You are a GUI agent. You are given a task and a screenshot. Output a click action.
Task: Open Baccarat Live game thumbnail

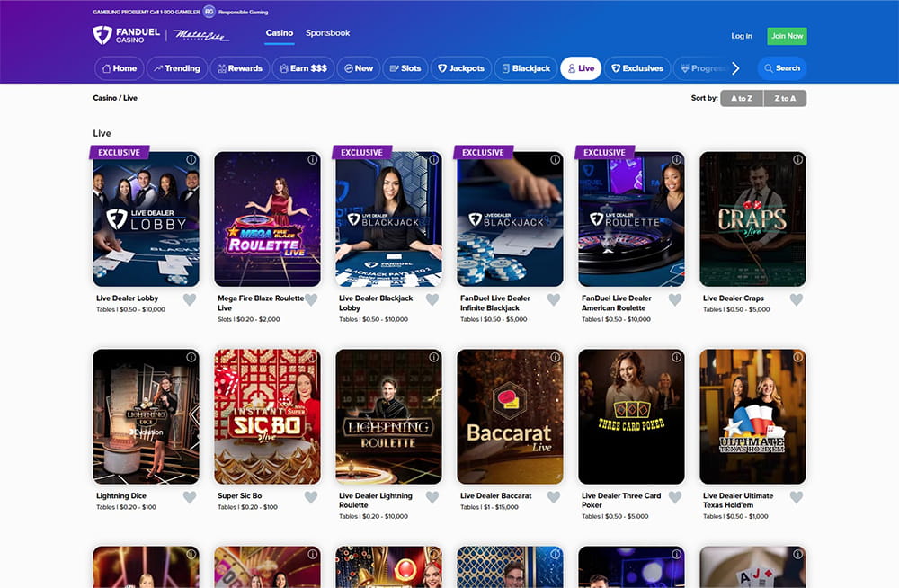(511, 416)
